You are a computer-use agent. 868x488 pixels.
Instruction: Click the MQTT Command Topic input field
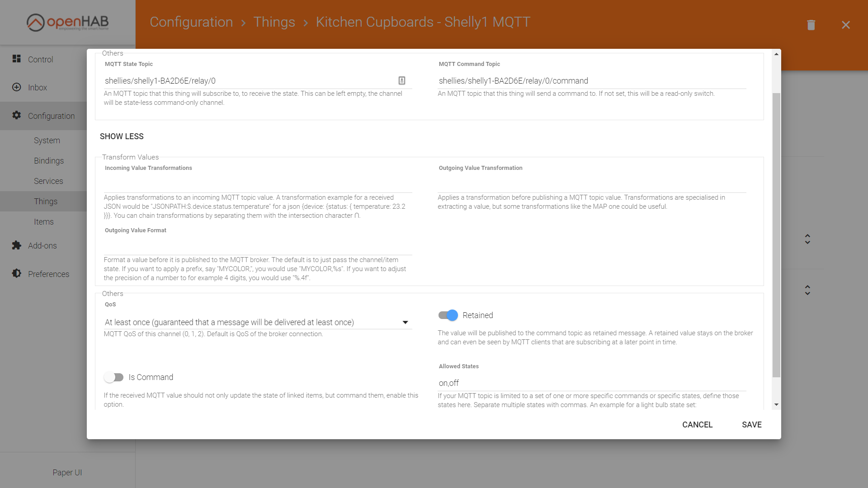tap(592, 81)
